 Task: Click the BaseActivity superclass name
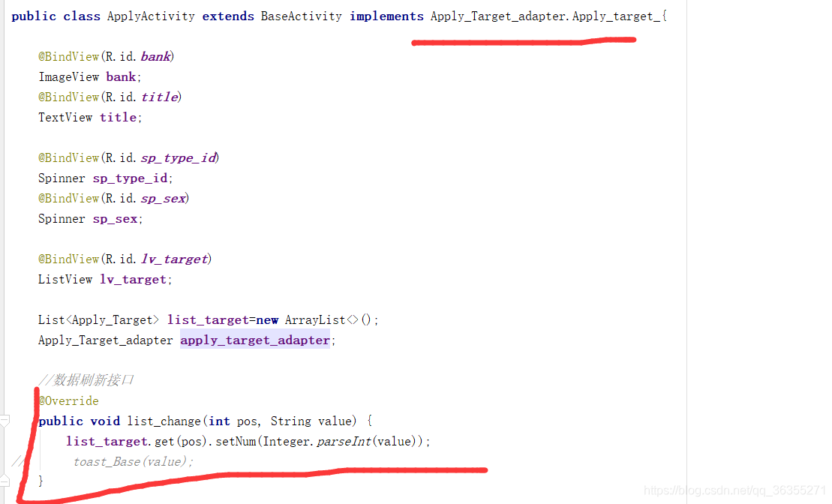pos(302,16)
